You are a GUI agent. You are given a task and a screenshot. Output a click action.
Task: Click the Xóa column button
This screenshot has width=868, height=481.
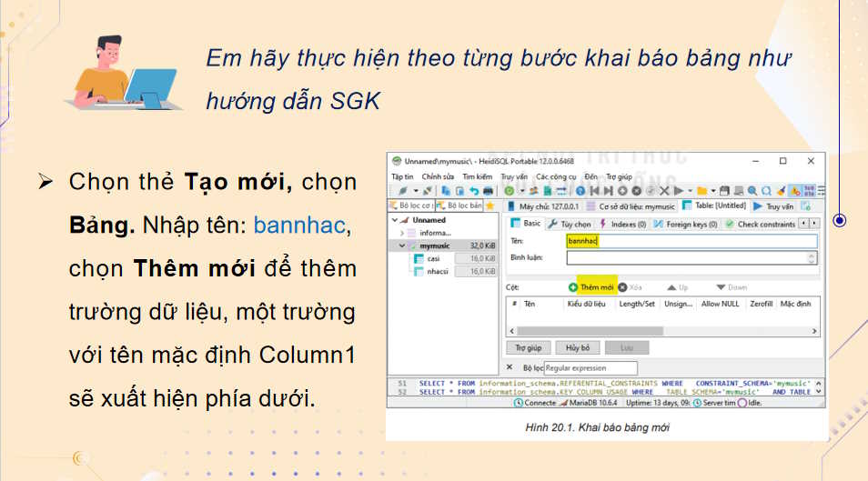point(630,287)
